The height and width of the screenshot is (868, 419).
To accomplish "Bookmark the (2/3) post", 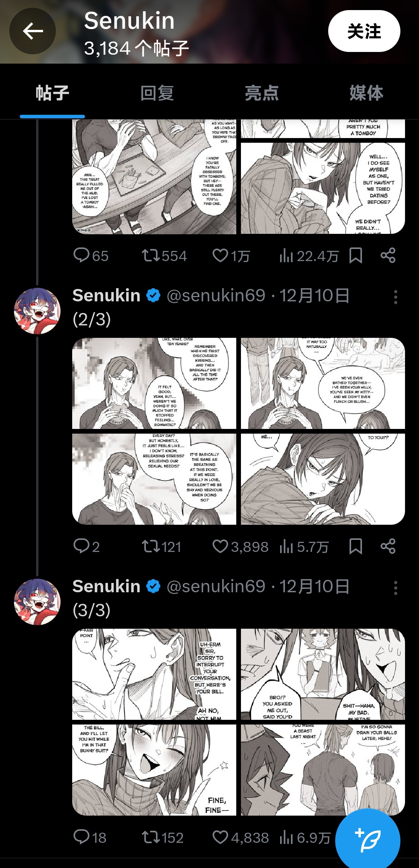I will tap(356, 546).
